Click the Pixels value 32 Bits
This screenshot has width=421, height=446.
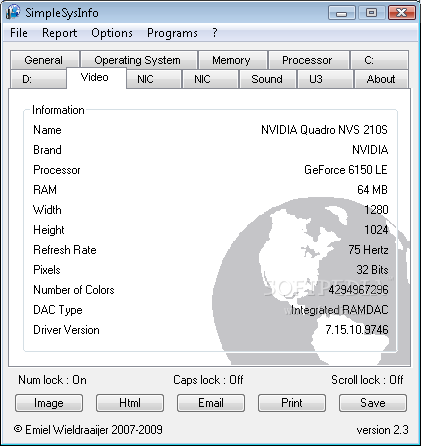(372, 270)
